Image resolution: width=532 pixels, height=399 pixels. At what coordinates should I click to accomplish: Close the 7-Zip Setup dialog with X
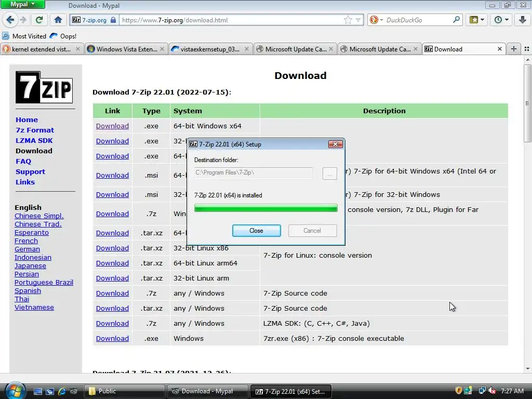(335, 144)
